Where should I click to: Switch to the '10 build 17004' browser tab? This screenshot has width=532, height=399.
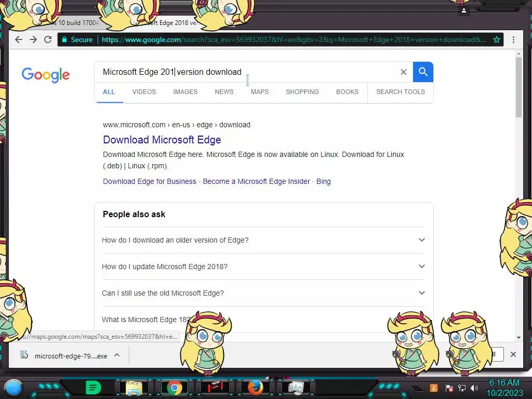tap(76, 23)
